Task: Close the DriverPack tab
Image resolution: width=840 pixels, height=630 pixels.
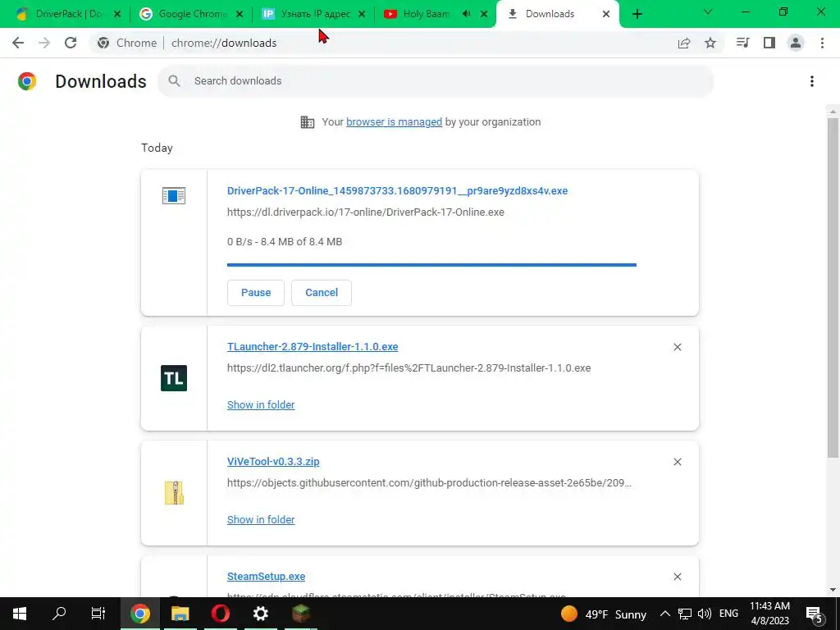Action: click(117, 14)
